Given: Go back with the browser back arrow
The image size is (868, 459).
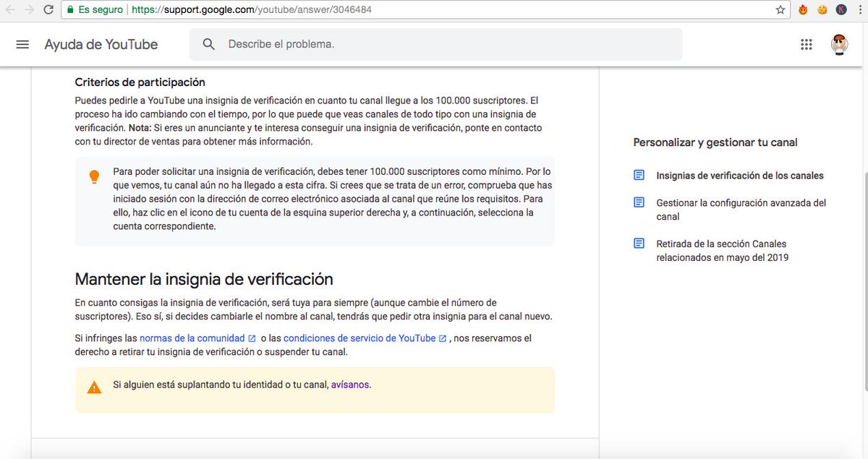Looking at the screenshot, I should [x=10, y=10].
